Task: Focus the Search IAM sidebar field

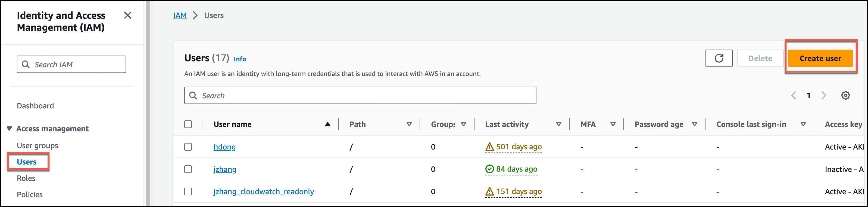Action: 71,65
